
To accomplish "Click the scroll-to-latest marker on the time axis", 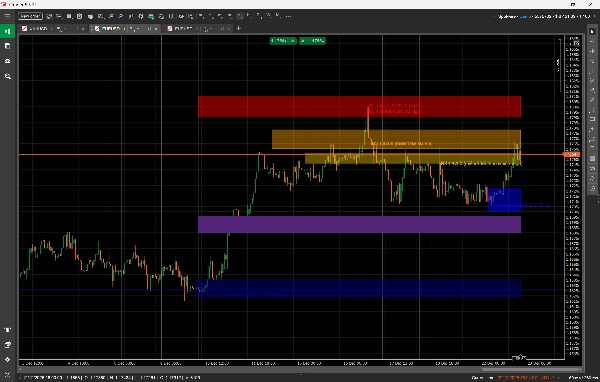I will point(519,358).
